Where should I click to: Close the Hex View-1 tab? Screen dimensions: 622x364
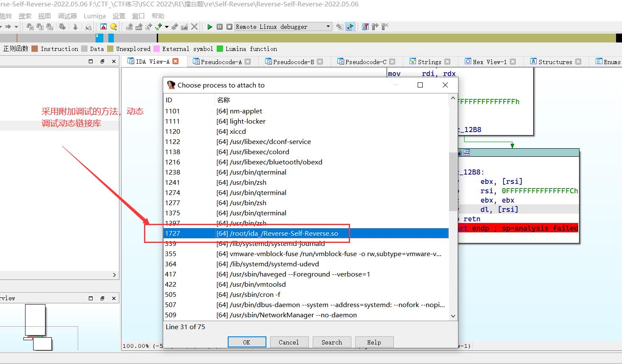click(513, 62)
